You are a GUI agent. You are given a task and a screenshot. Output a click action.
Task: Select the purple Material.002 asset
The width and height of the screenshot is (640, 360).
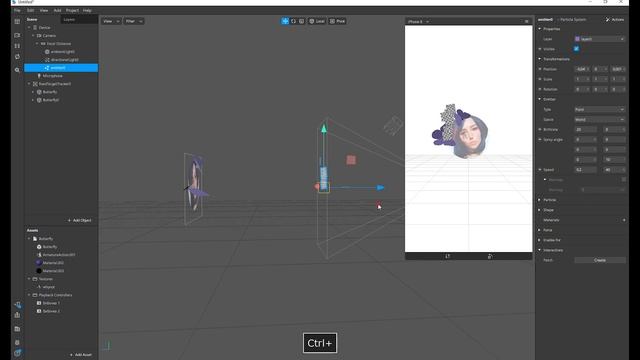click(x=53, y=263)
